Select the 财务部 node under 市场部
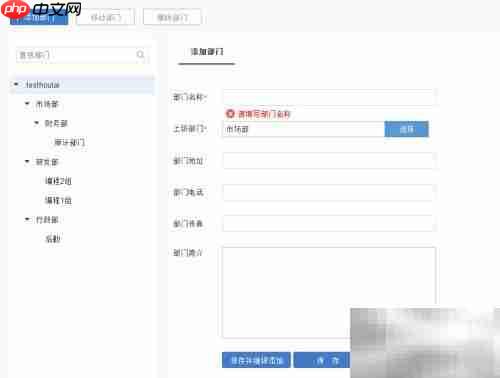Image resolution: width=500 pixels, height=378 pixels. [x=56, y=123]
